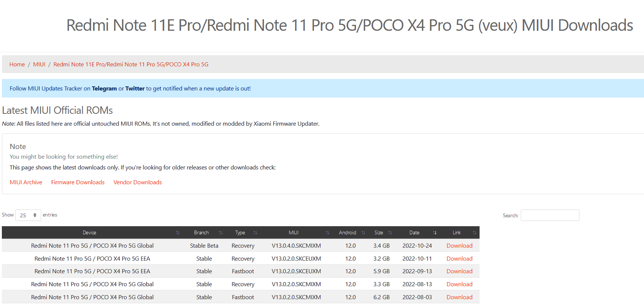Screen dimensions: 644x304
Task: Click the Latest MIUI Official ROMs heading
Action: coord(58,110)
